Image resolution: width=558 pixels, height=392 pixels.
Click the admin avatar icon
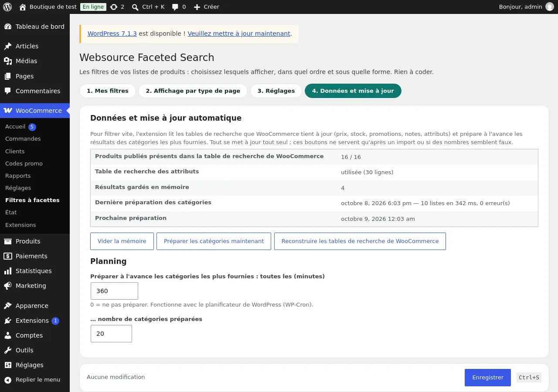click(x=550, y=7)
